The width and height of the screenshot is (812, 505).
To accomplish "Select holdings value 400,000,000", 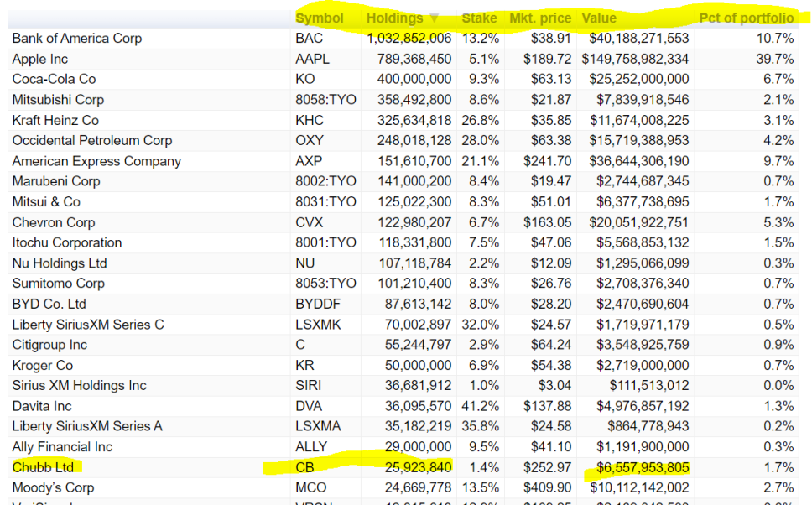I will pos(414,79).
